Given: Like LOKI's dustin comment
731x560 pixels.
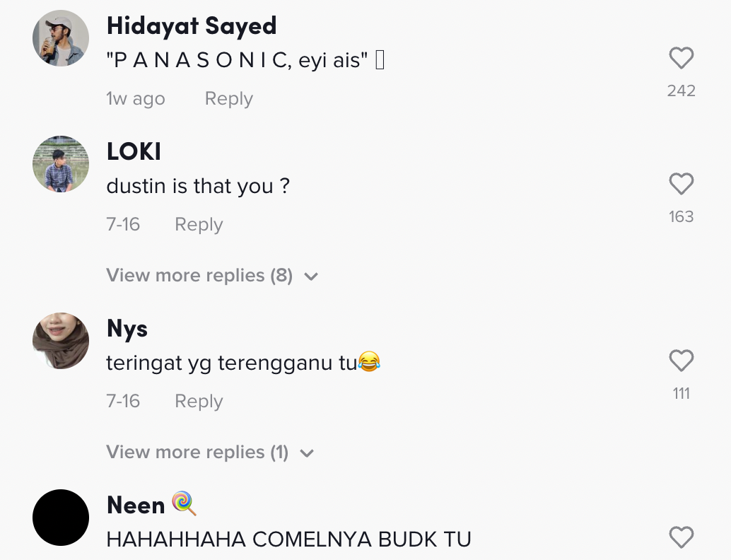Looking at the screenshot, I should click(x=681, y=184).
